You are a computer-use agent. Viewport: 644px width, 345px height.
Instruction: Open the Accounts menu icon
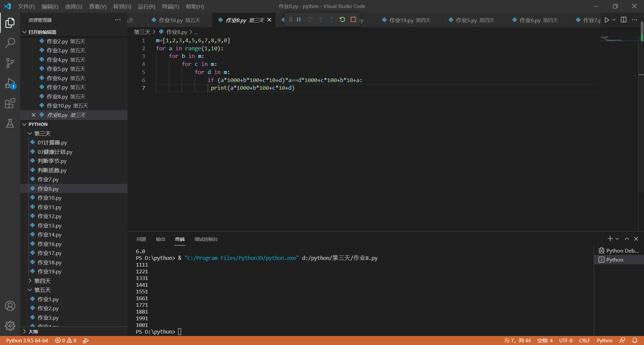(10, 306)
